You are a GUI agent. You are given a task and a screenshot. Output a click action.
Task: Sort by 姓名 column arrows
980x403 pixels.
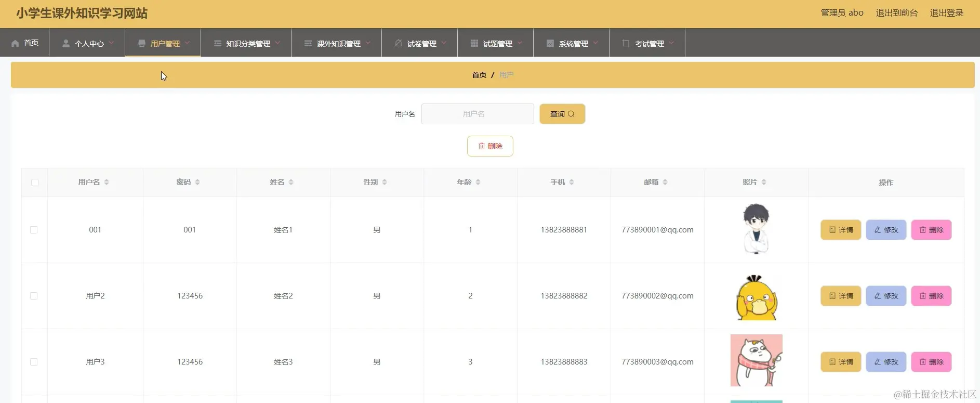click(291, 182)
